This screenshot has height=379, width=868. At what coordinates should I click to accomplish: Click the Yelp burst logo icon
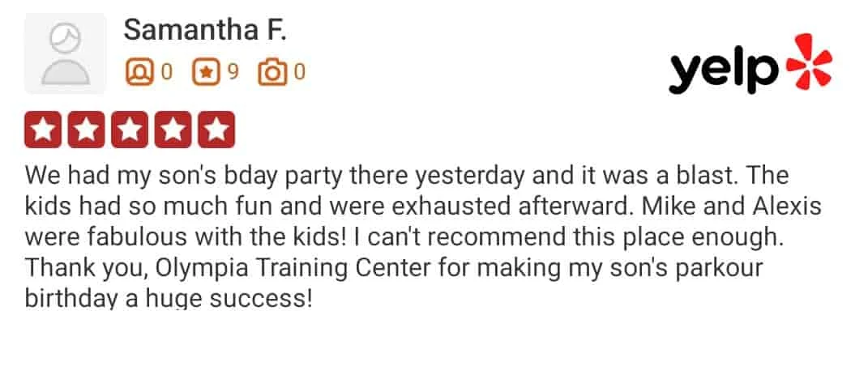pyautogui.click(x=809, y=61)
